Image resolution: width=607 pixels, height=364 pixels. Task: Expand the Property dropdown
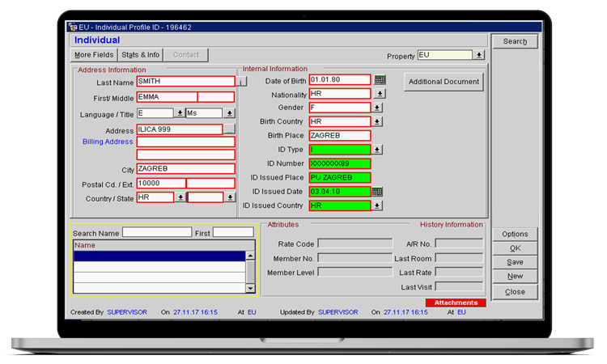479,55
